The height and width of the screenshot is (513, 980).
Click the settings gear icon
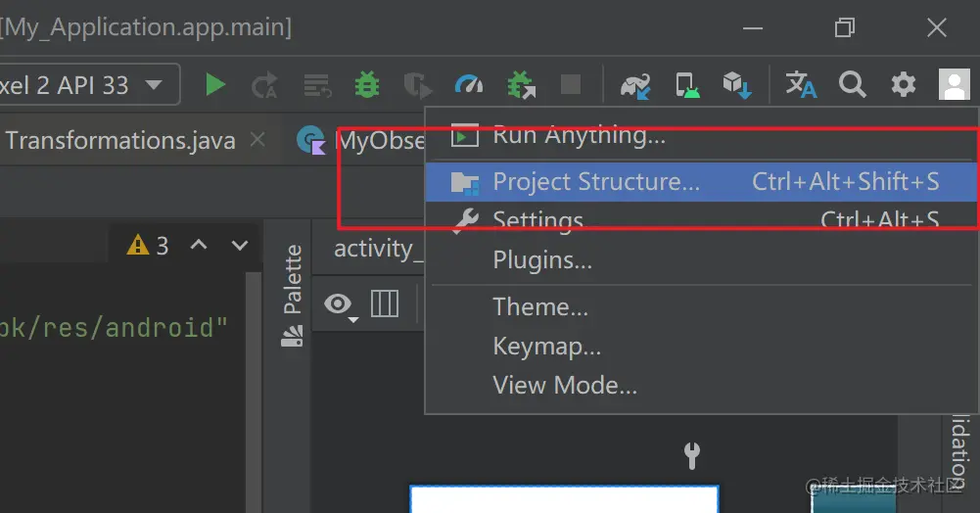(x=903, y=84)
